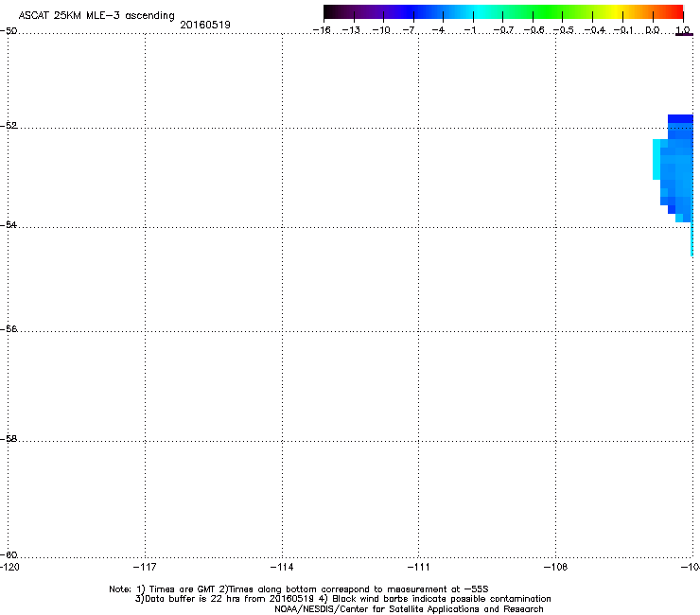Click the color bar label -0.5

[x=564, y=30]
